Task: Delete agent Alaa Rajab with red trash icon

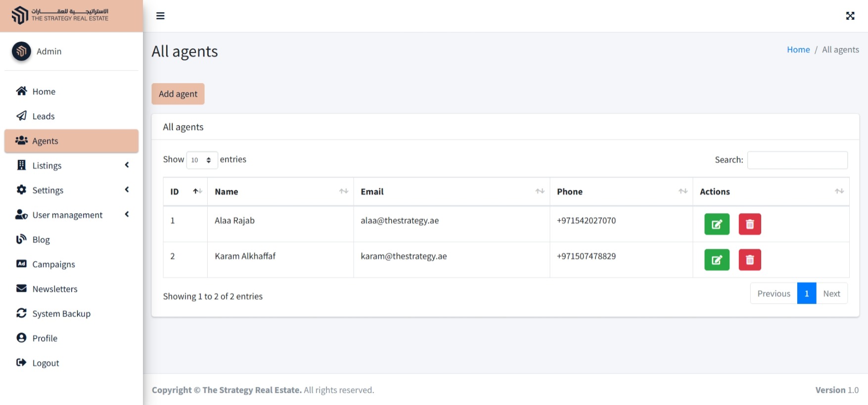Action: [x=749, y=225]
